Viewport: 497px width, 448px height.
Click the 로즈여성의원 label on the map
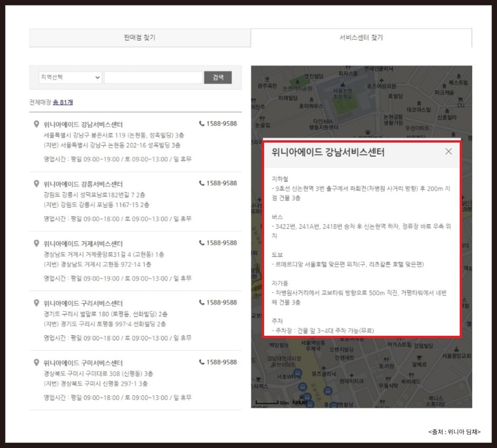381,86
